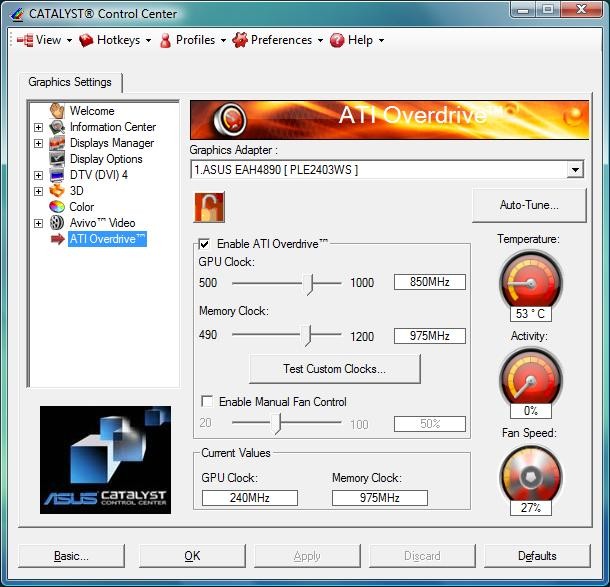Image resolution: width=610 pixels, height=587 pixels.
Task: Click the Memory Clock 975MHz value field
Action: [x=429, y=336]
